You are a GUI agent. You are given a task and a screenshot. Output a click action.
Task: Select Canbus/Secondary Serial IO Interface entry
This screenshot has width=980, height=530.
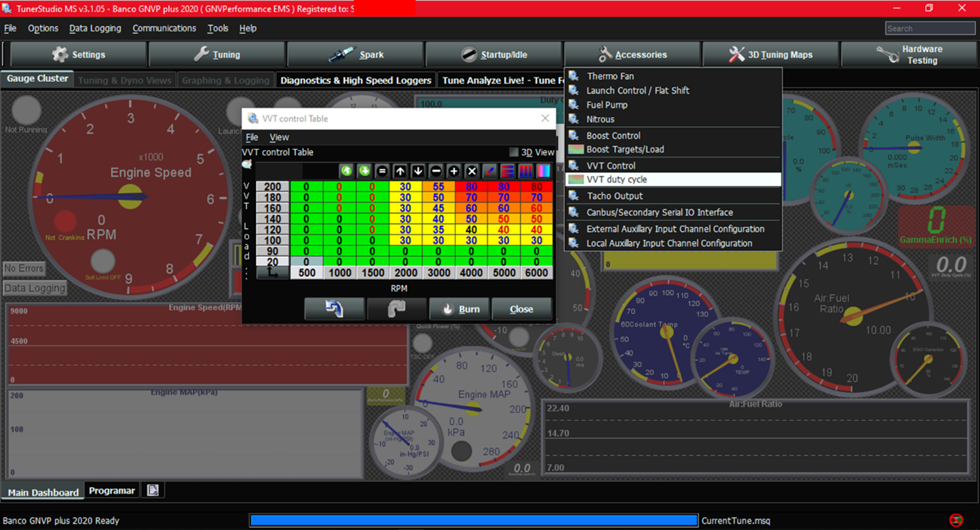click(674, 212)
